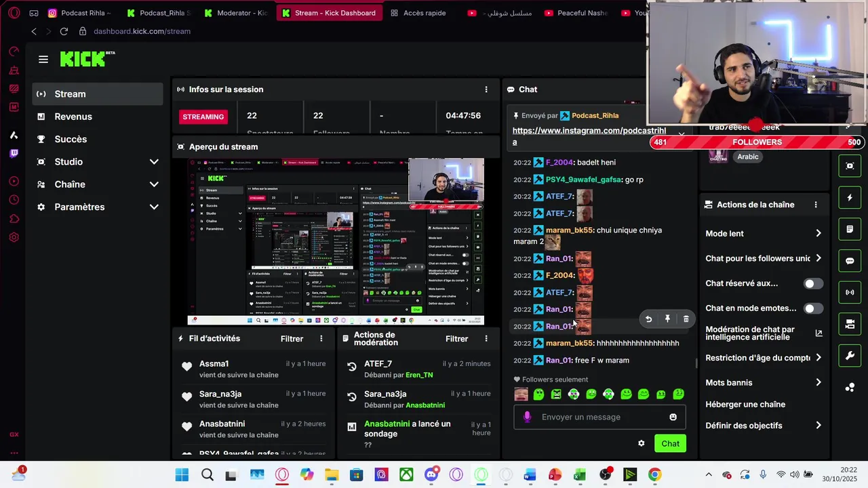The width and height of the screenshot is (868, 488).
Task: Click the wrench icon in right rail
Action: coord(850,356)
